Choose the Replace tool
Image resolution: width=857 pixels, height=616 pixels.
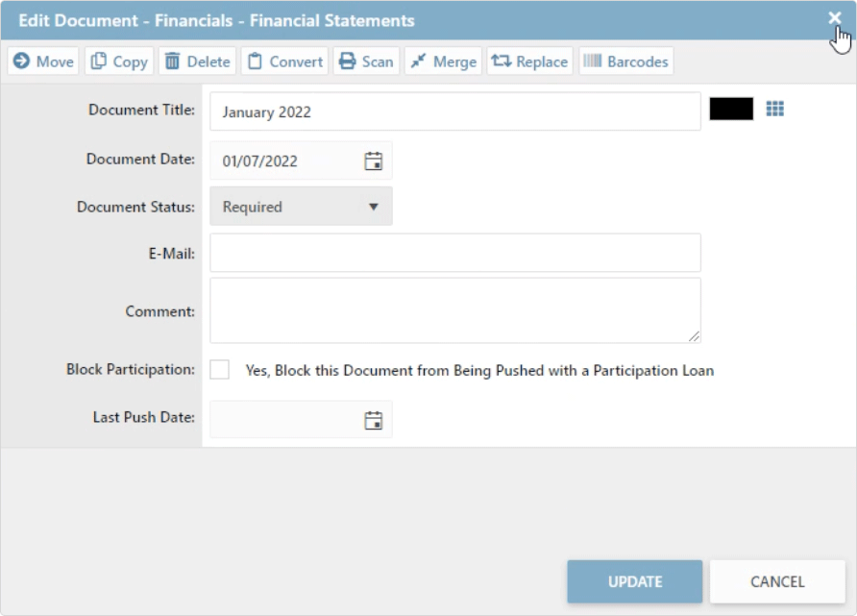pos(529,62)
